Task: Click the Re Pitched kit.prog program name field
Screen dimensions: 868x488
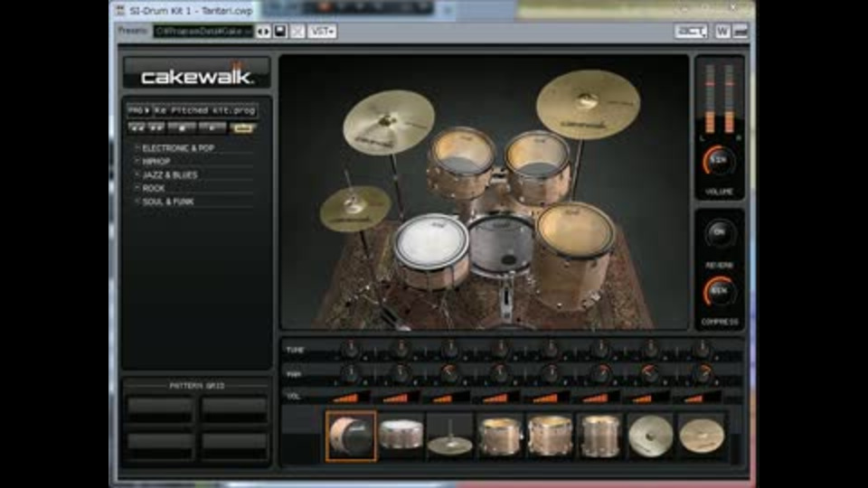Action: coord(205,110)
